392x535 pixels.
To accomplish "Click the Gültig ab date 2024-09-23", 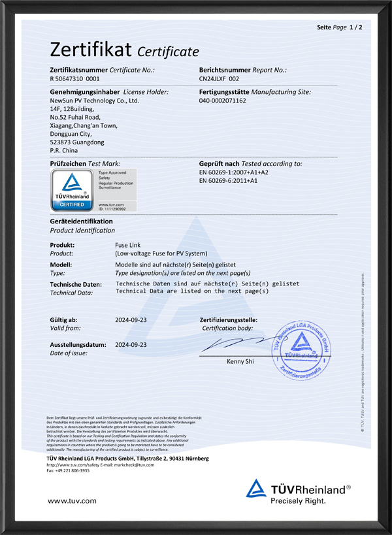I will point(131,320).
